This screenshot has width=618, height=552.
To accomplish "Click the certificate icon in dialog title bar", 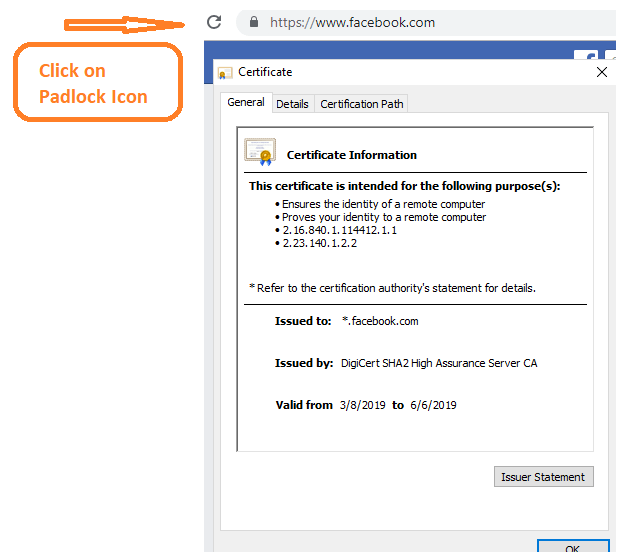I will [x=225, y=72].
